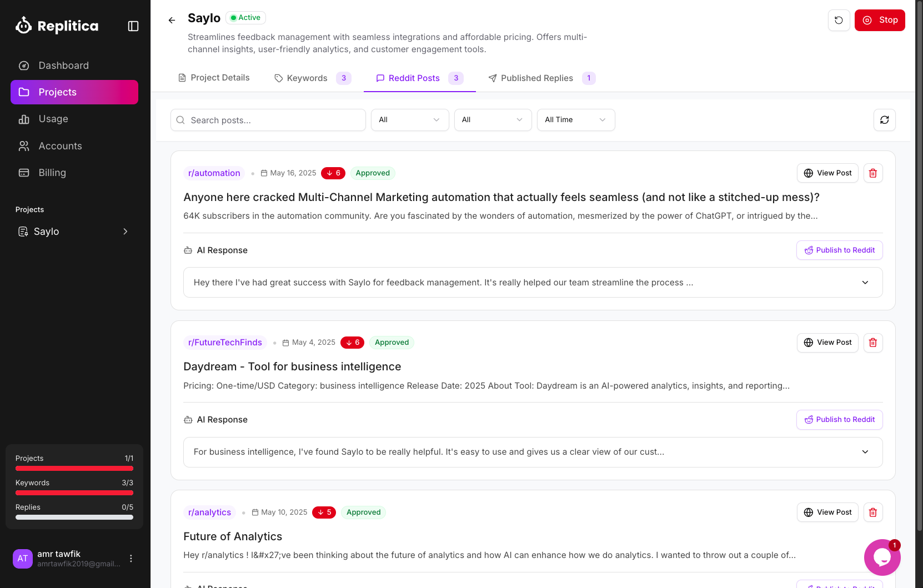This screenshot has height=588, width=923.
Task: Select the Reddit Posts tab
Action: point(420,78)
